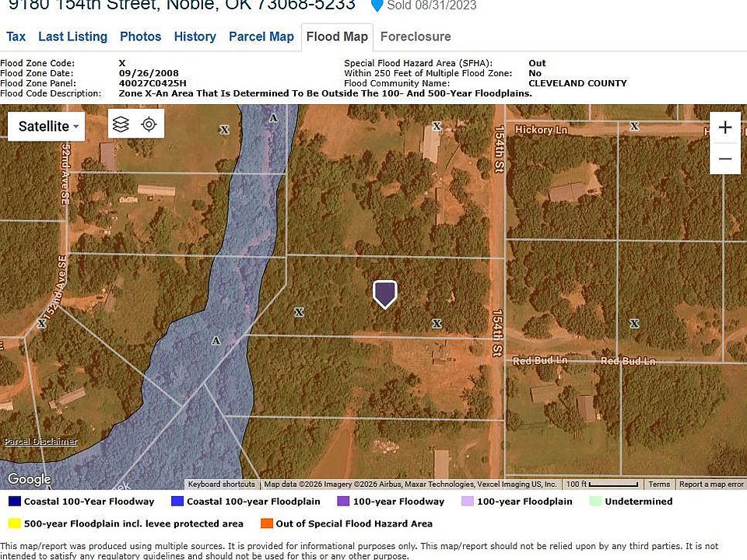
Task: Switch to the Tax tab
Action: pos(16,37)
